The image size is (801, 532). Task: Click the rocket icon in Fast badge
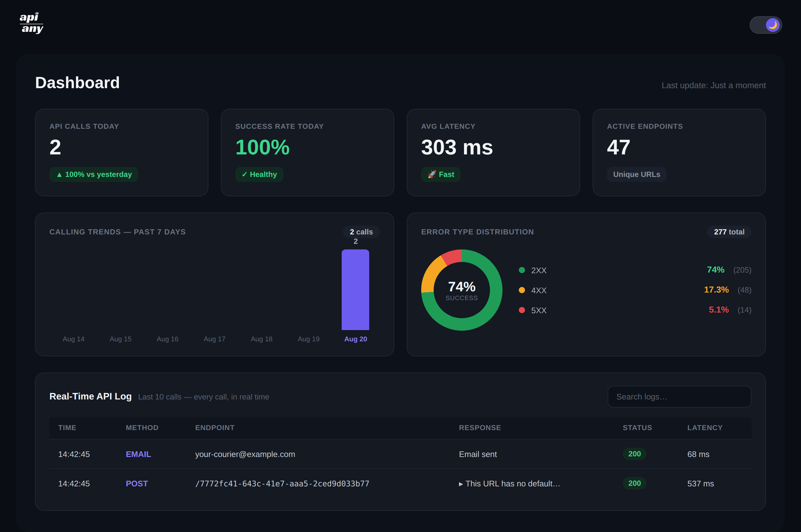coord(431,174)
